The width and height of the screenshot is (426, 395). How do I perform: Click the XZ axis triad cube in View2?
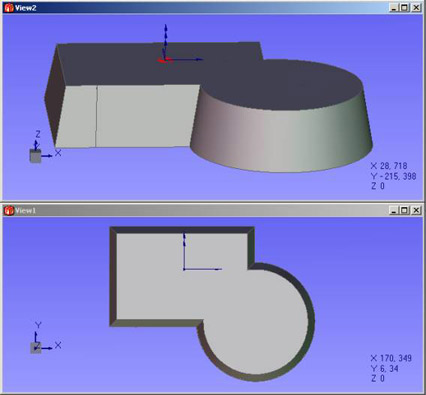coord(36,156)
